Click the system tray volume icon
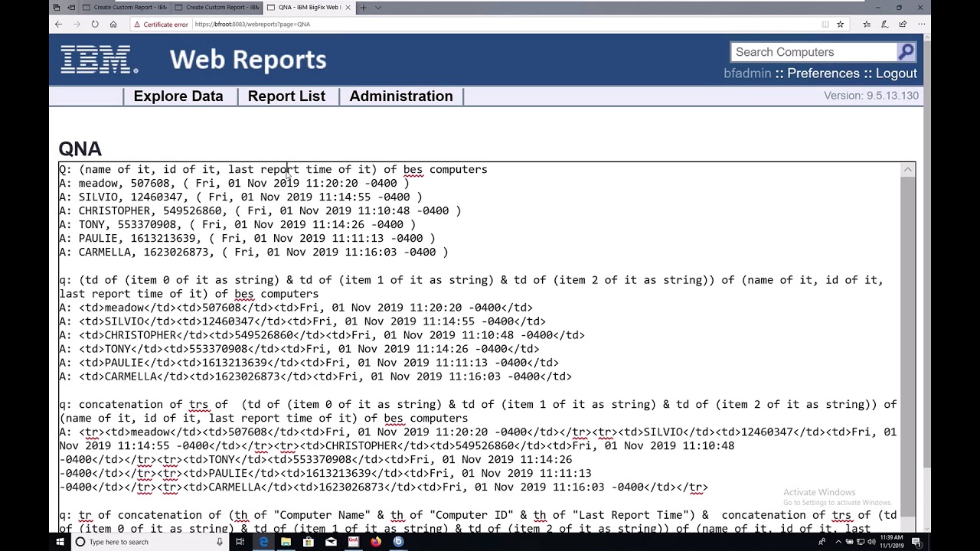The width and height of the screenshot is (980, 551). [871, 542]
